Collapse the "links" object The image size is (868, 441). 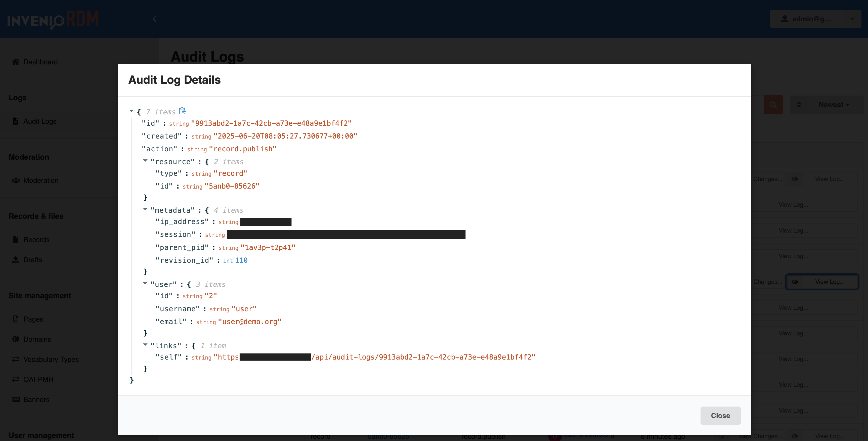[145, 345]
